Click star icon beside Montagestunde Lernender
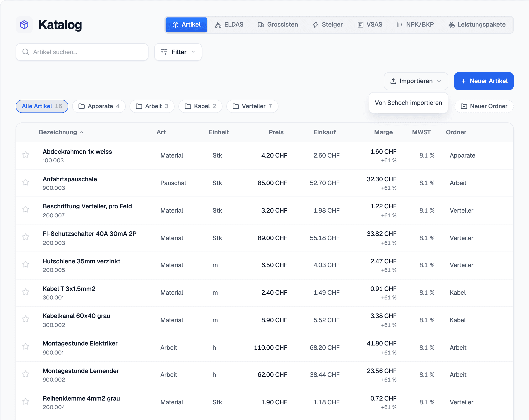Image resolution: width=529 pixels, height=420 pixels. click(x=26, y=374)
